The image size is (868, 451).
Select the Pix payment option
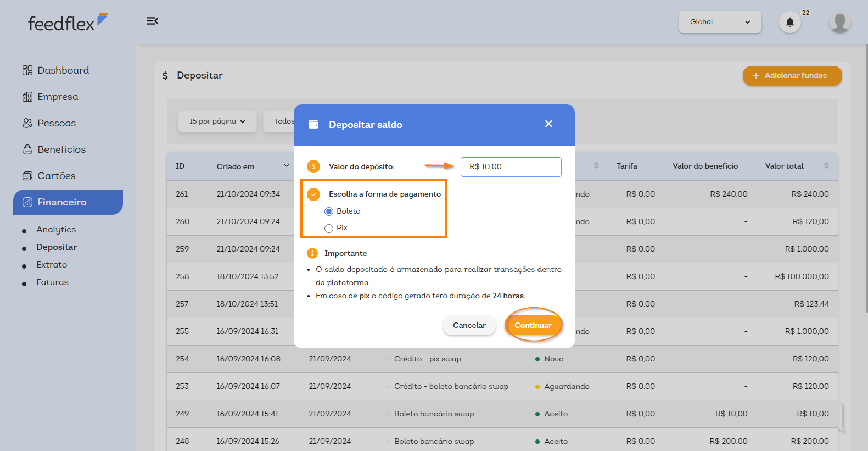click(329, 228)
